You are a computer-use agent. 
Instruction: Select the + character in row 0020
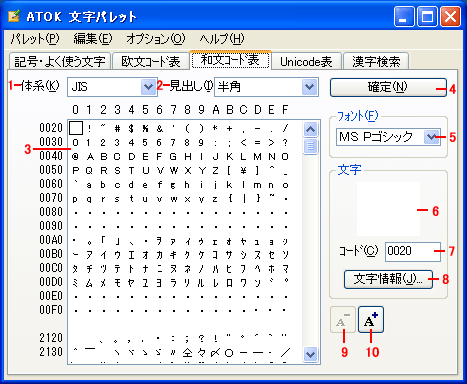[229, 128]
